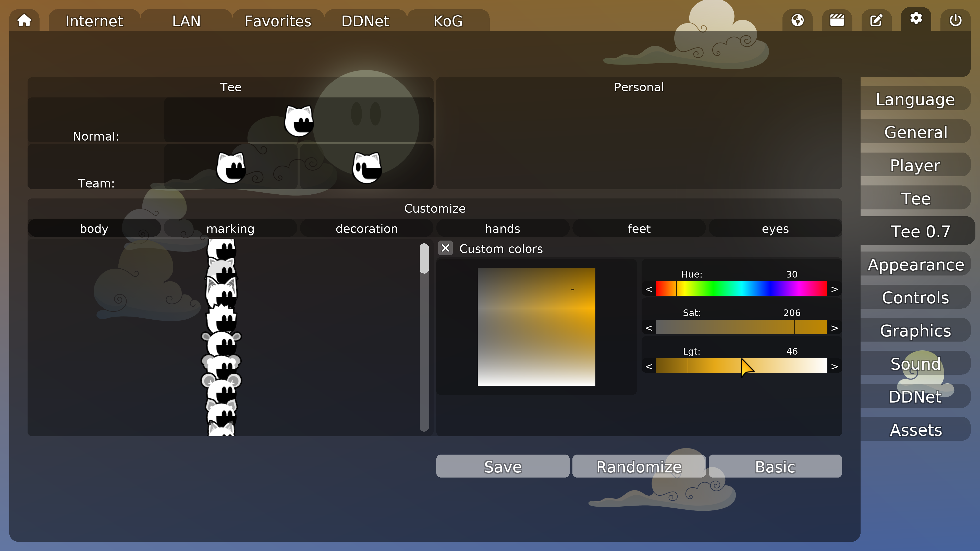980x551 pixels.
Task: Uncheck the Custom colors checkbox
Action: [x=445, y=248]
